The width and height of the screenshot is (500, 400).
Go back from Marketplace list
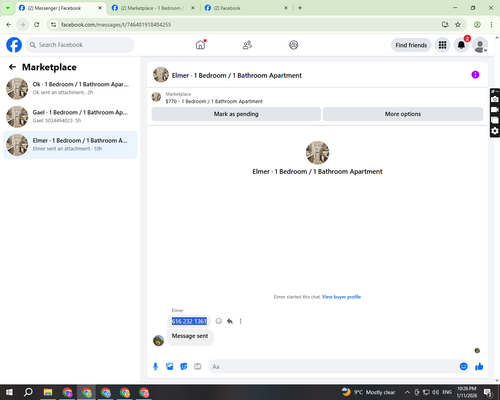pyautogui.click(x=12, y=67)
